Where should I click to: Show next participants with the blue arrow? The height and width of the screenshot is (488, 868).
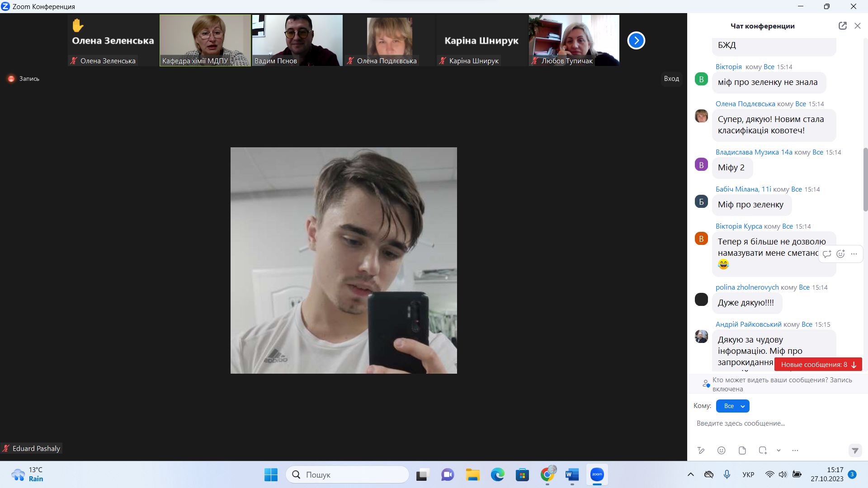(636, 41)
